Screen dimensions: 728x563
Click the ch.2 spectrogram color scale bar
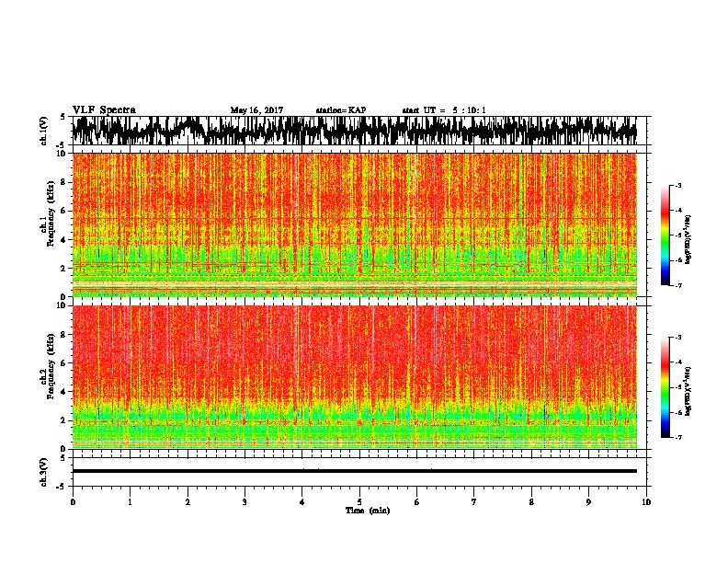pos(665,387)
